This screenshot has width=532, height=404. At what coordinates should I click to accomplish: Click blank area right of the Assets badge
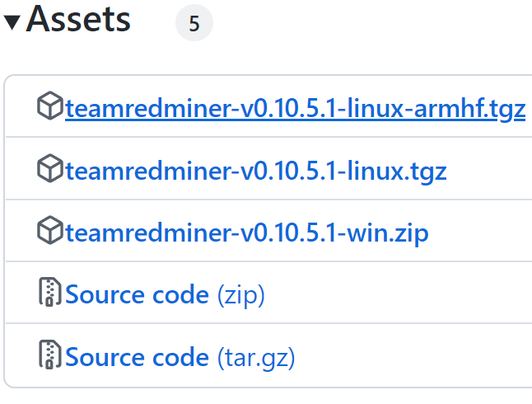(x=371, y=24)
